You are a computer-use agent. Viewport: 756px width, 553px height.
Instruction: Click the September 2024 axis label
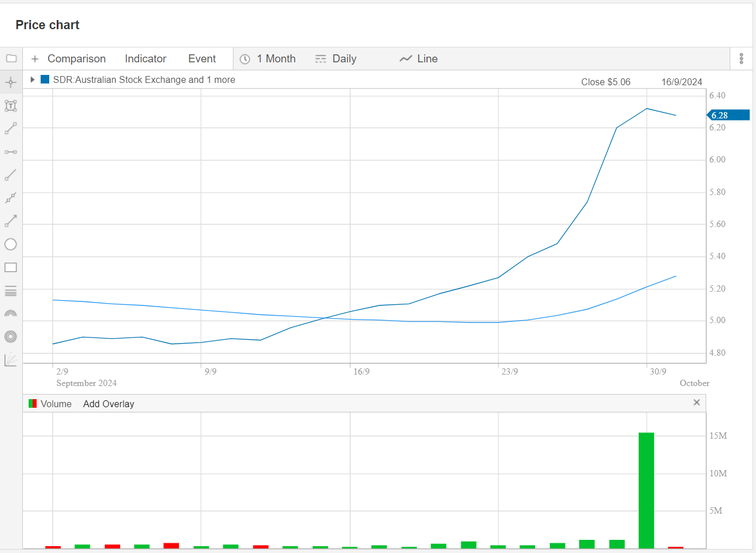[86, 383]
